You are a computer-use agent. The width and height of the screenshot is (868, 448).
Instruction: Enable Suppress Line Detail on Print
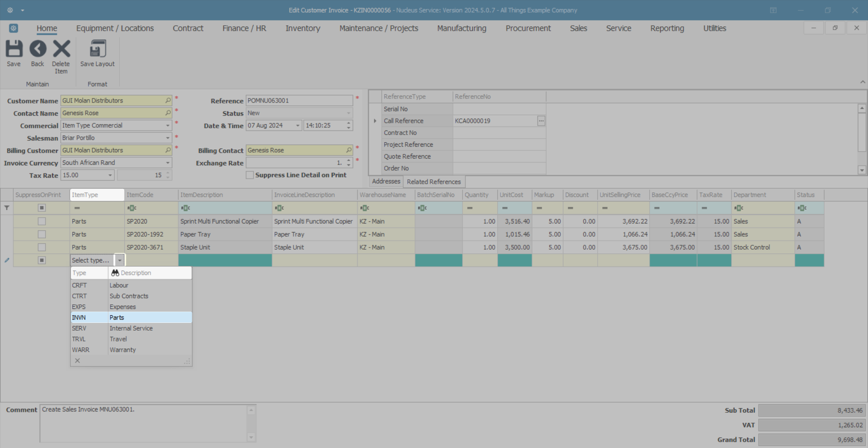pos(250,175)
